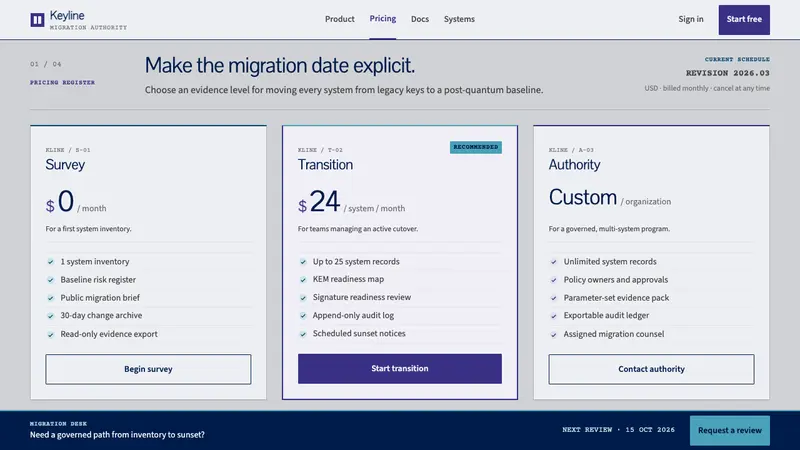This screenshot has width=800, height=450.
Task: Click checkmark icon beside KEM readiness map
Action: click(x=303, y=280)
